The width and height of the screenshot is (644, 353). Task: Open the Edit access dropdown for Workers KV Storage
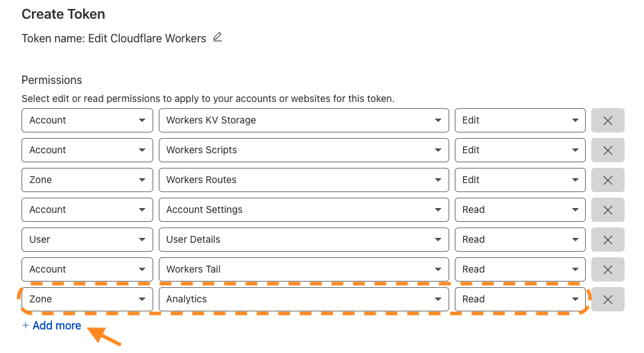click(520, 121)
